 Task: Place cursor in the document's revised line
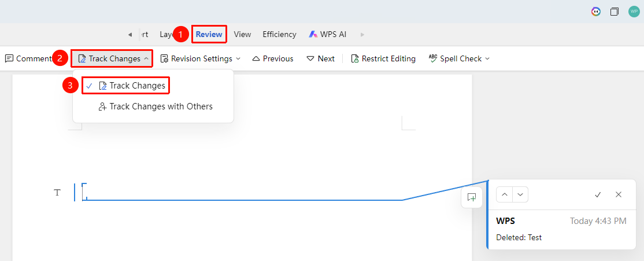point(242,192)
